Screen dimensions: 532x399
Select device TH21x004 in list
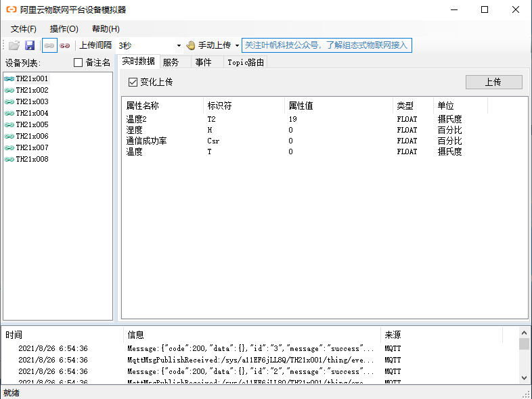click(32, 113)
